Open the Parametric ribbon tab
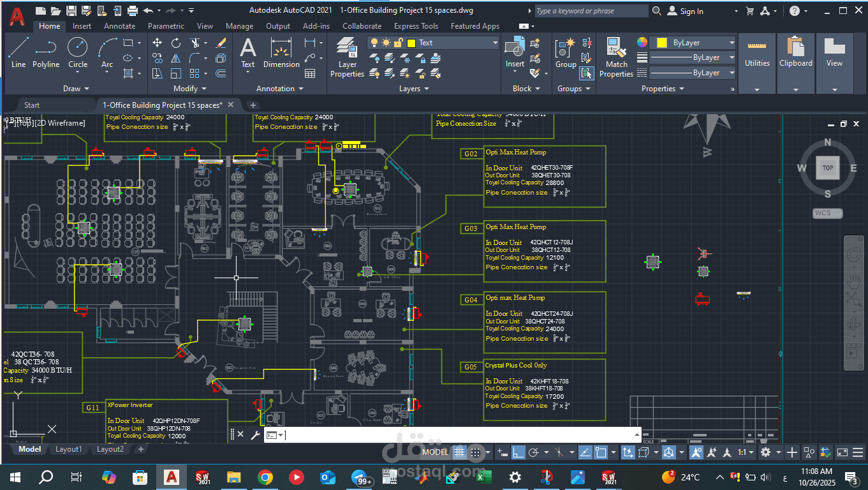Viewport: 868px width, 490px height. tap(166, 26)
